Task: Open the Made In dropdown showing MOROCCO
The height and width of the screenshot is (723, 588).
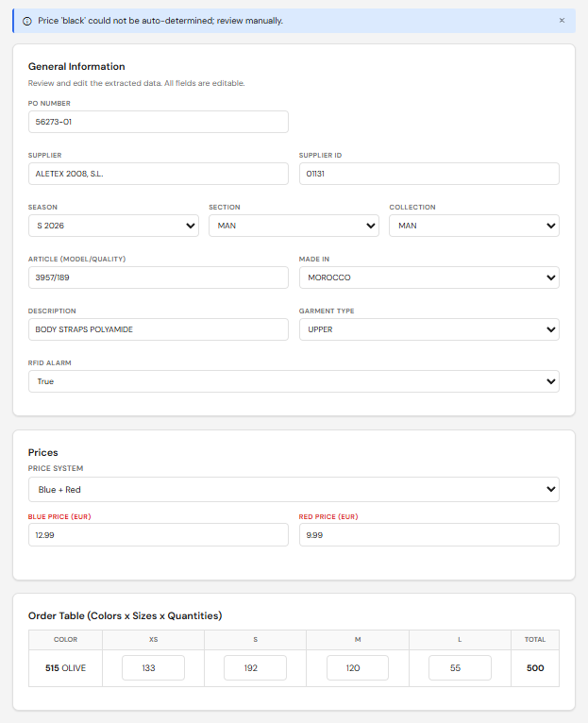Action: pyautogui.click(x=428, y=277)
